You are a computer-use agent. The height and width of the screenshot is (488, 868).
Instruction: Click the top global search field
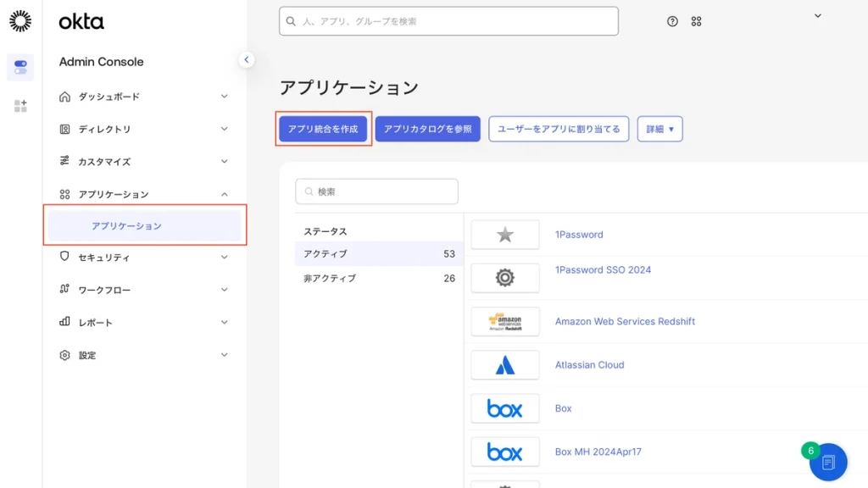[x=448, y=21]
